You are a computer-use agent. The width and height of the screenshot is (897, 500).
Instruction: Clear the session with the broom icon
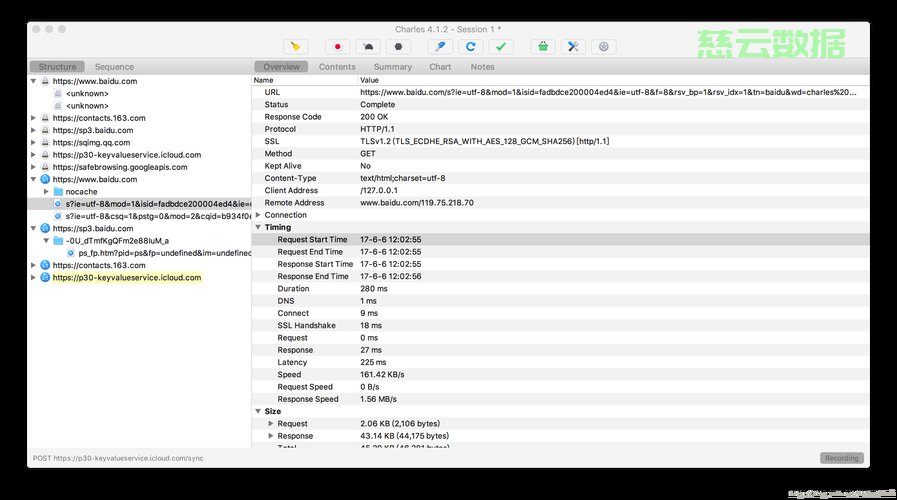click(x=295, y=46)
